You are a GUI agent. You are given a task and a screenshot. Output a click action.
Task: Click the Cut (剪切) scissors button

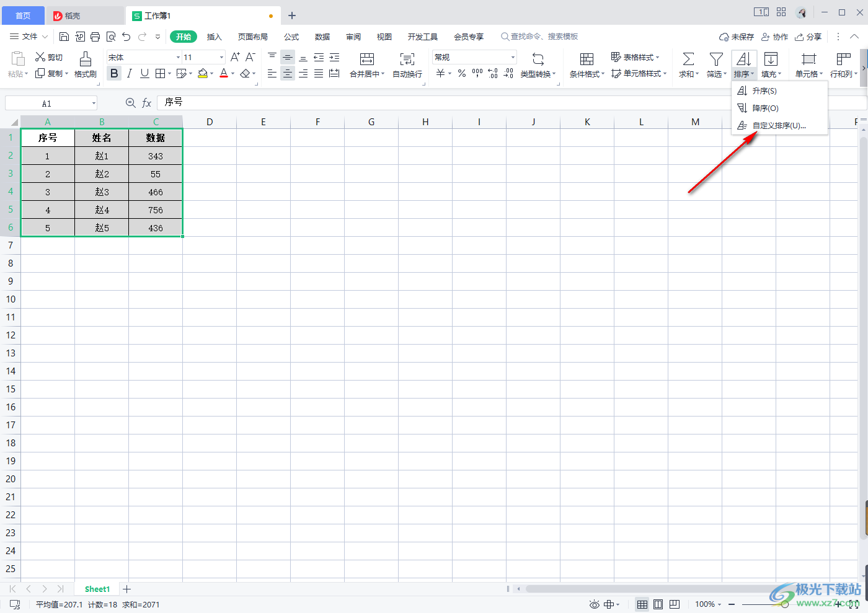[x=49, y=57]
